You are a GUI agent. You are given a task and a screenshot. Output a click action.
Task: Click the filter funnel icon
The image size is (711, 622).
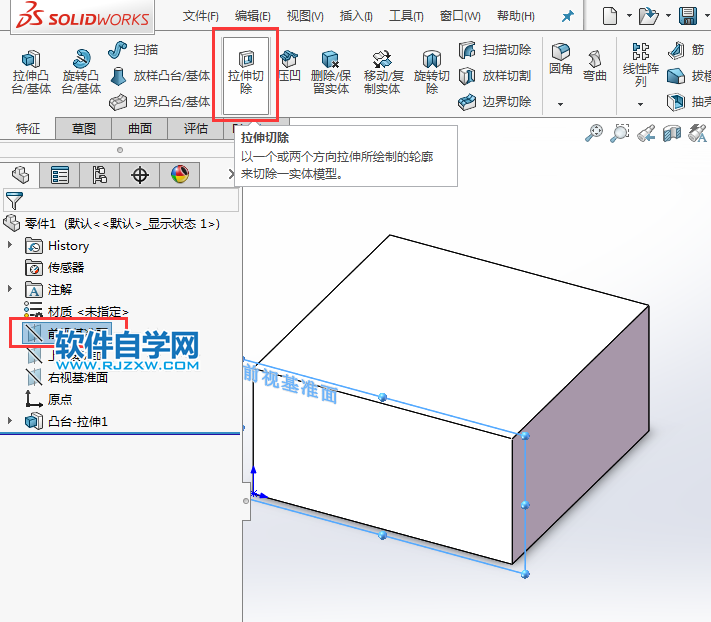click(14, 200)
